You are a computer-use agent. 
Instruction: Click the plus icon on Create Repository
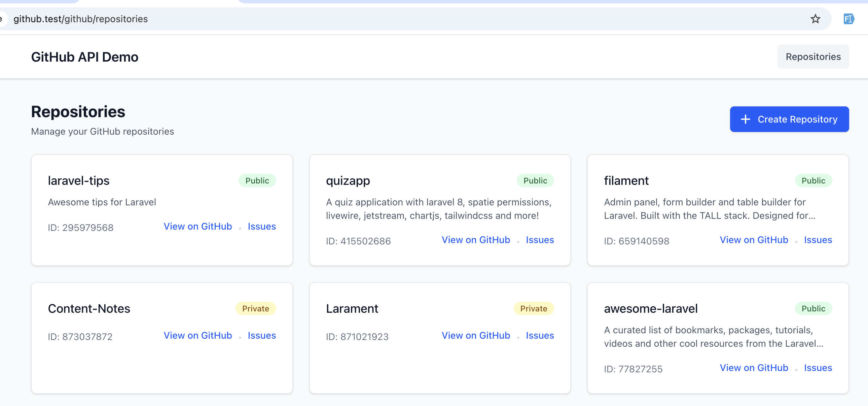point(745,119)
